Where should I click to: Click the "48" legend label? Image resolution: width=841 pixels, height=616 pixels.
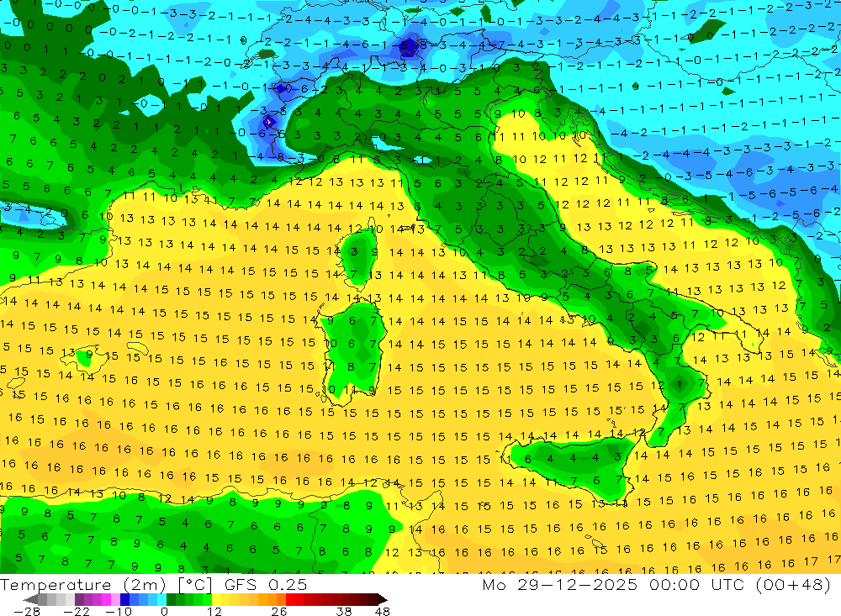point(383,611)
